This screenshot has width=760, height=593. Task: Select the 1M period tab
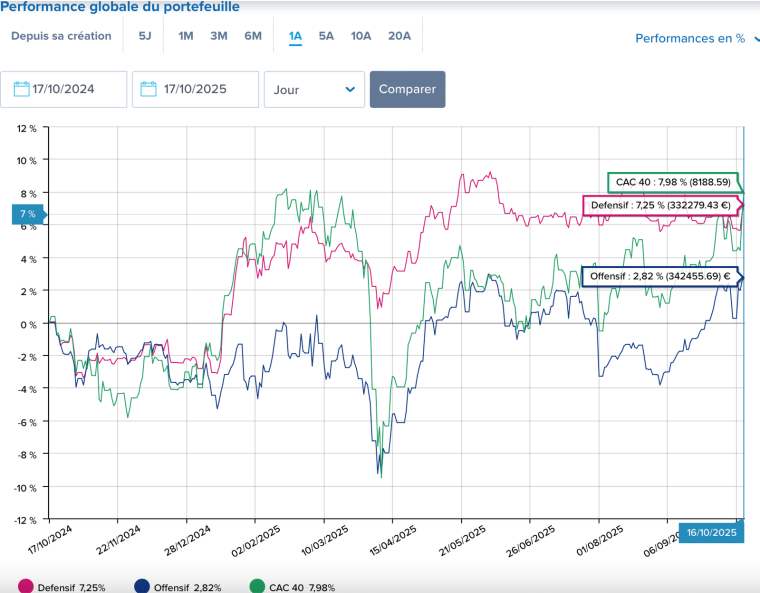tap(186, 36)
